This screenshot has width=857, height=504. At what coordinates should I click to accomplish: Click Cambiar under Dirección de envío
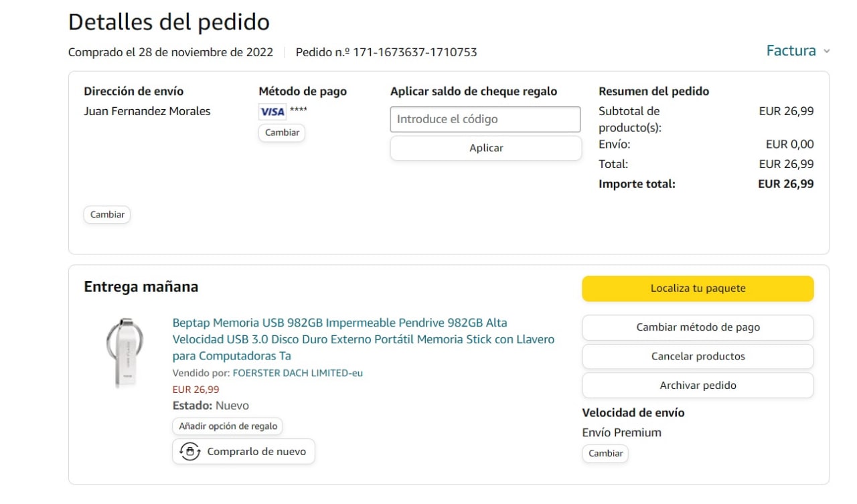coord(107,215)
